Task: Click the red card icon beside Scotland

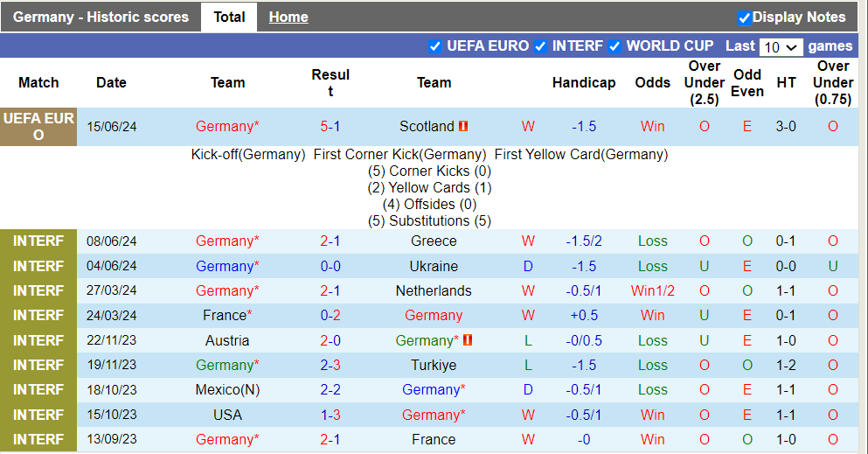Action: point(463,127)
